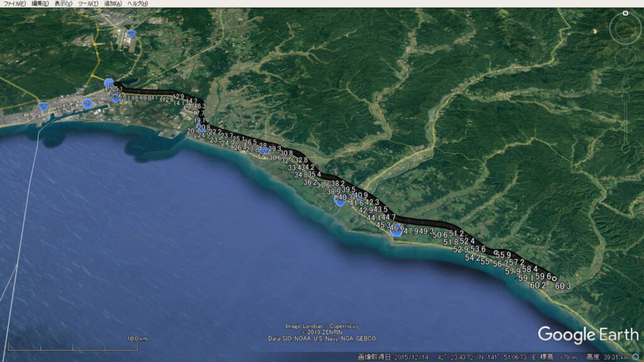The height and width of the screenshot is (362, 644).
Task: Click the Google Earth logo
Action: pyautogui.click(x=588, y=334)
